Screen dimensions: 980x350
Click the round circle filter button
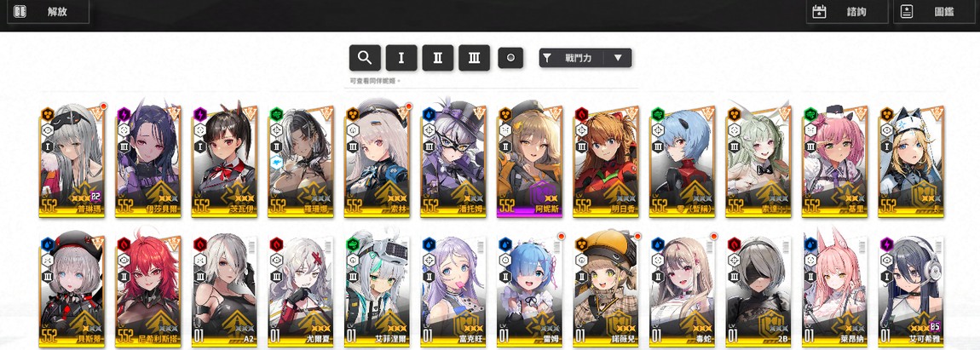(x=510, y=58)
